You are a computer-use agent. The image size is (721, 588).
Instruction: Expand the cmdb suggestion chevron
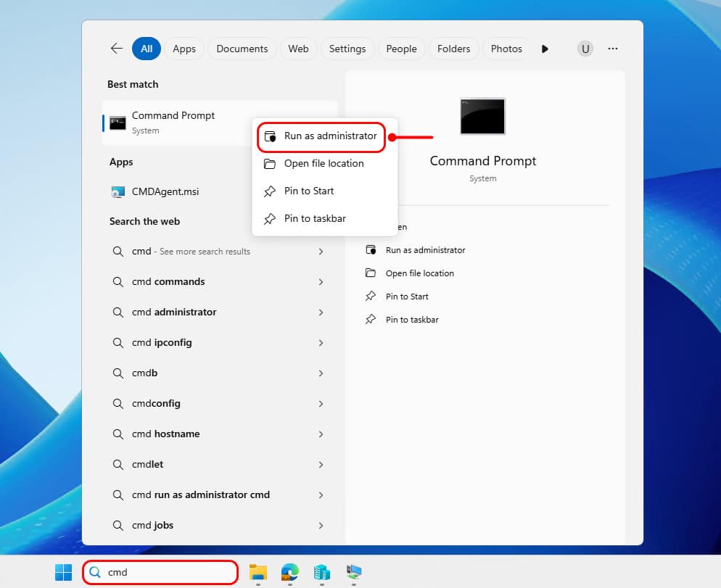321,373
